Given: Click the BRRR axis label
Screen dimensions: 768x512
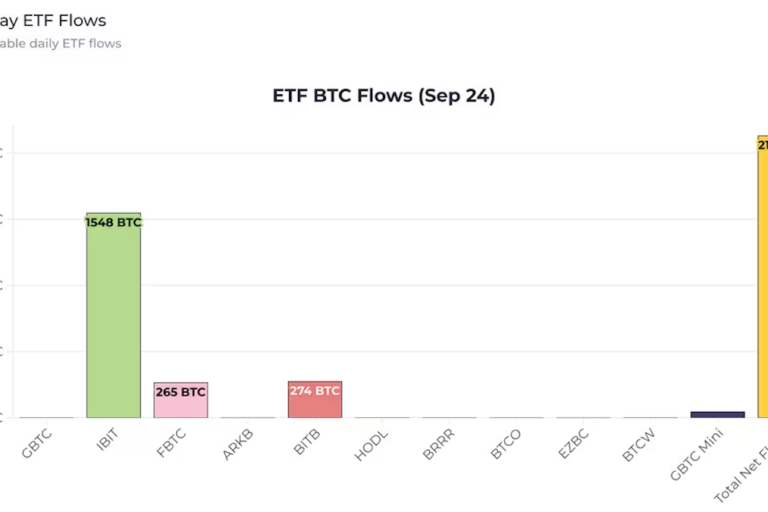Looking at the screenshot, I should click(x=440, y=445).
